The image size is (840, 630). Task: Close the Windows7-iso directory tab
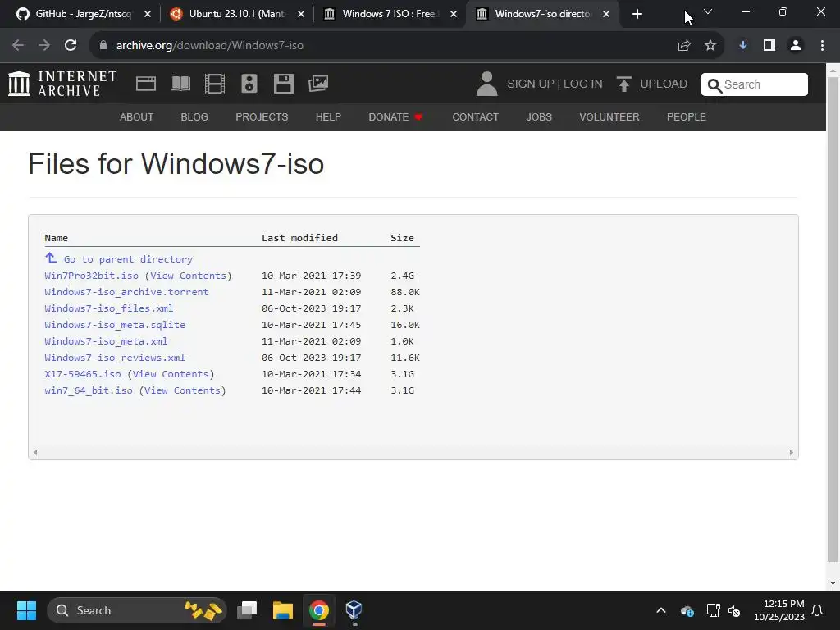point(606,14)
